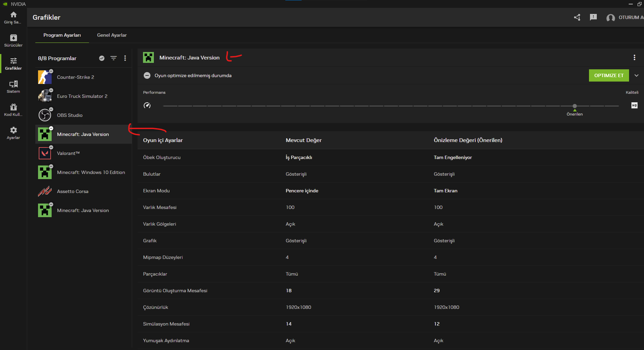Click simulation distance recommended value 12
The image size is (644, 350).
pos(437,324)
